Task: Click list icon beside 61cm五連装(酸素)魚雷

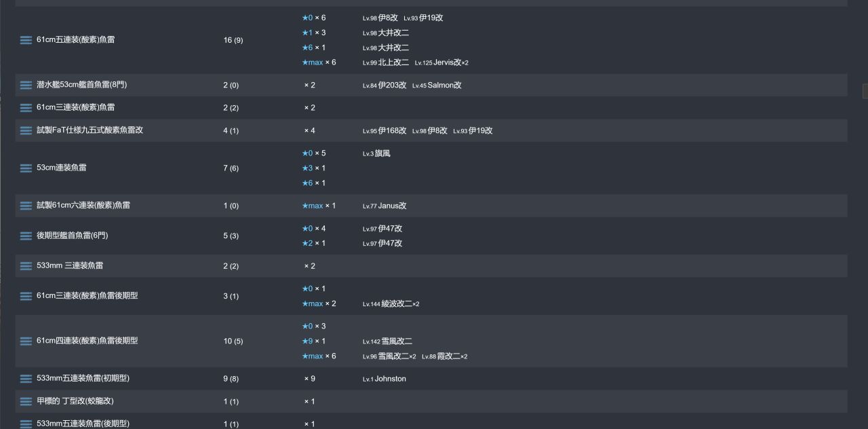Action: [26, 40]
